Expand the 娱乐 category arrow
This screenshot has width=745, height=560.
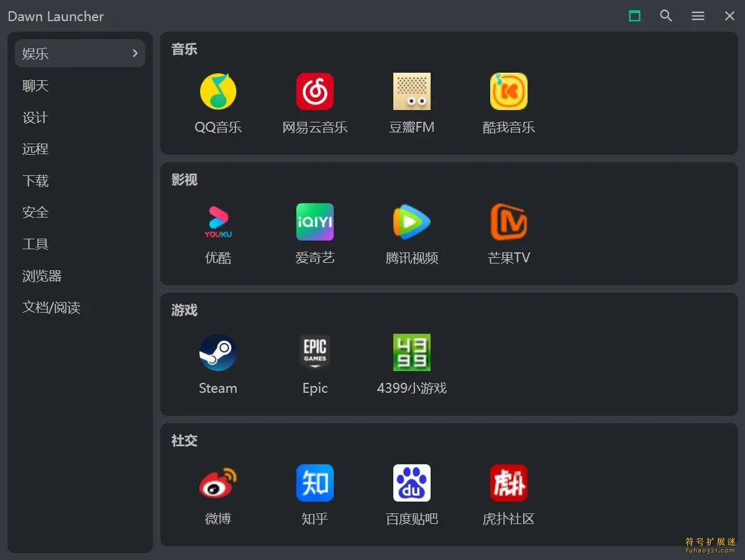pos(135,53)
